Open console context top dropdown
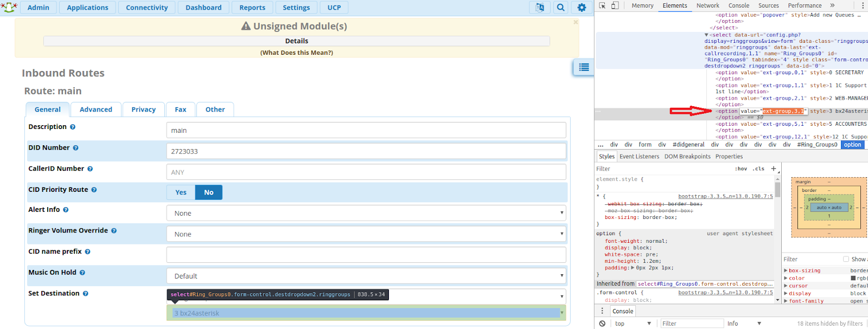Image resolution: width=868 pixels, height=329 pixels. pyautogui.click(x=633, y=324)
